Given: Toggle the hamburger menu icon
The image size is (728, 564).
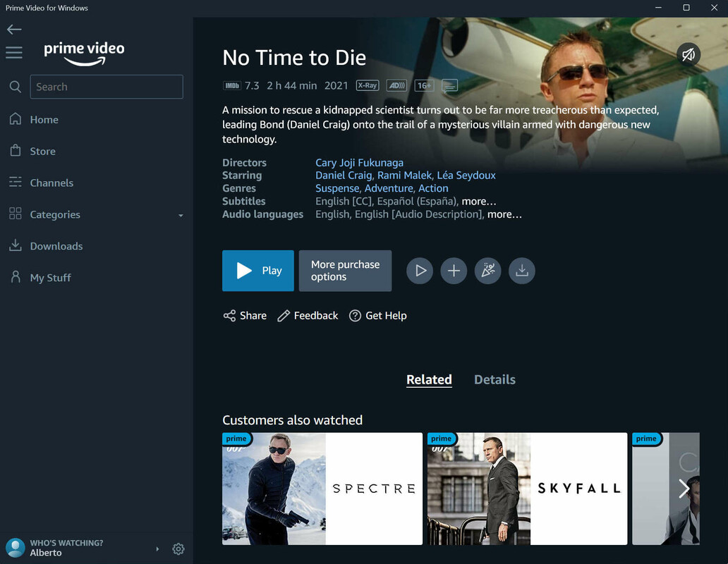Looking at the screenshot, I should coord(14,53).
